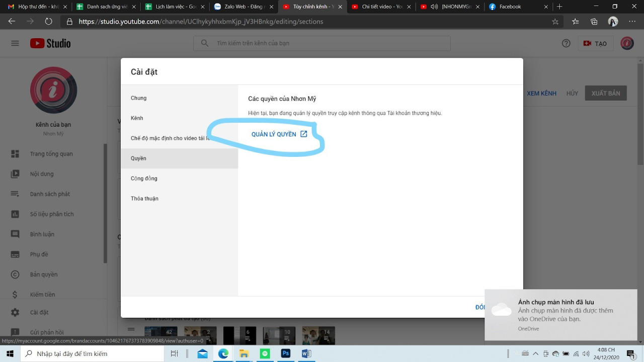Launch Photoshop from the taskbar

[285, 353]
